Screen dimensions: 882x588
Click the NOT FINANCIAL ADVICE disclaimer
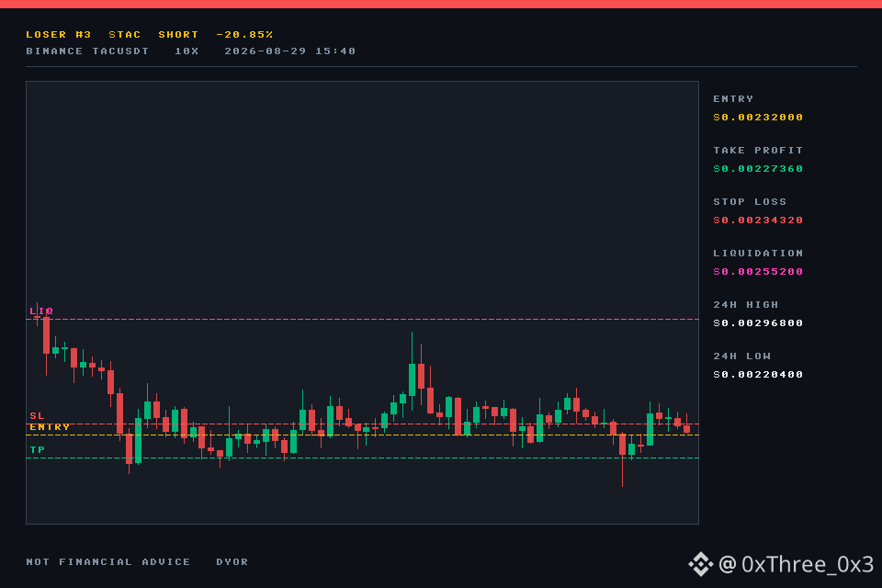pos(108,562)
